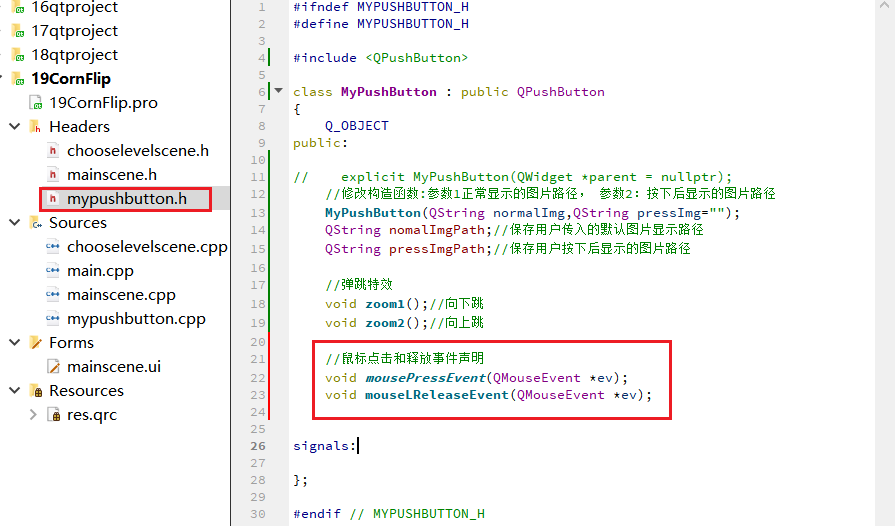Click line number 26 in gutter
Viewport: 895px width, 526px height.
(x=257, y=446)
